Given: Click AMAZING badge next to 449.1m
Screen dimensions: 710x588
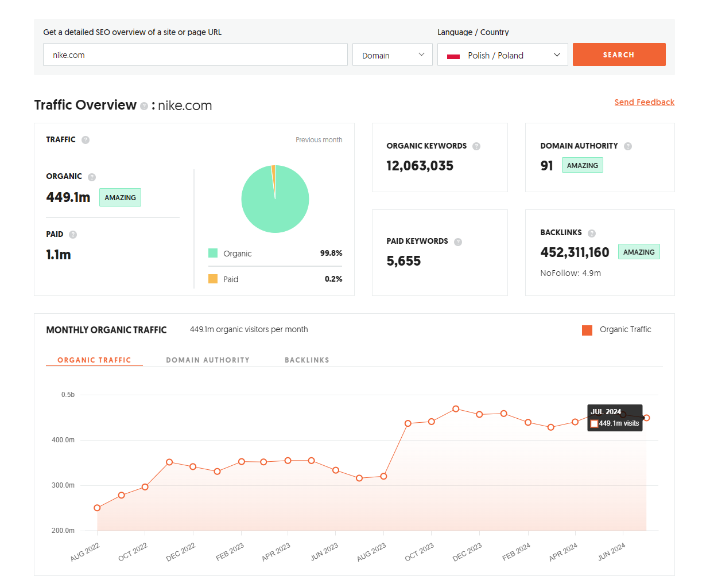Looking at the screenshot, I should point(120,197).
